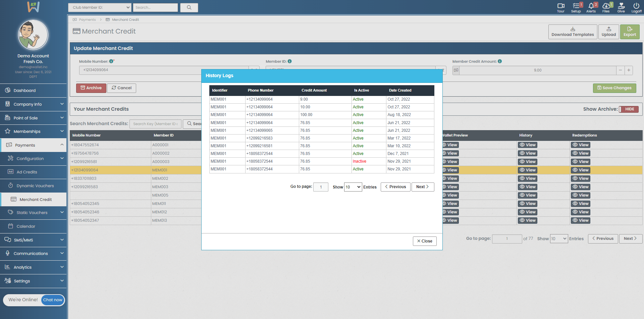Click the Go to page field in History Logs
The image size is (644, 319).
pos(321,187)
